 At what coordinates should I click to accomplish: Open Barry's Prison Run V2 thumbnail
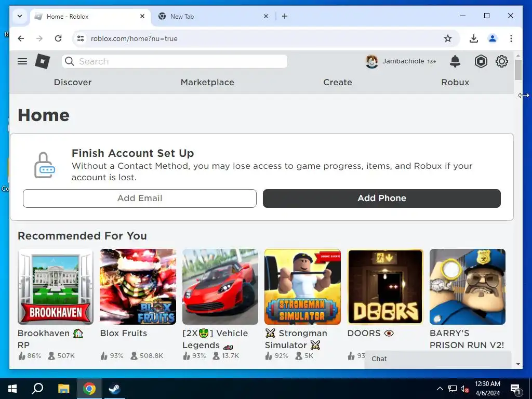coord(468,287)
